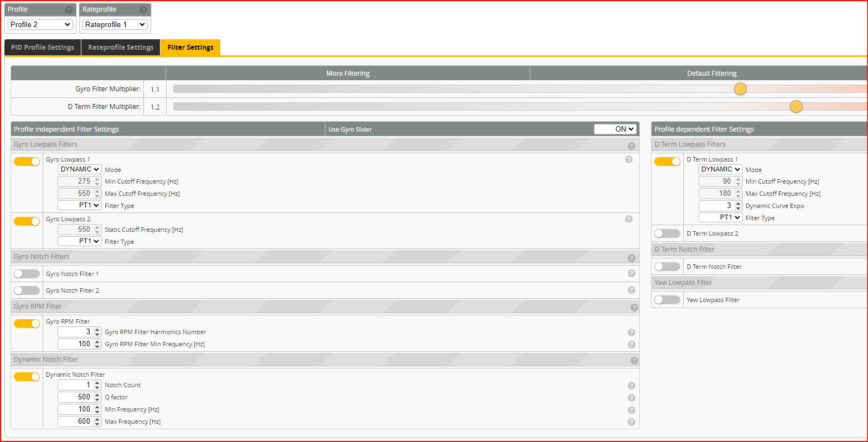Disable the Gyro Lowpass 1 toggle
This screenshot has width=868, height=442.
[27, 162]
